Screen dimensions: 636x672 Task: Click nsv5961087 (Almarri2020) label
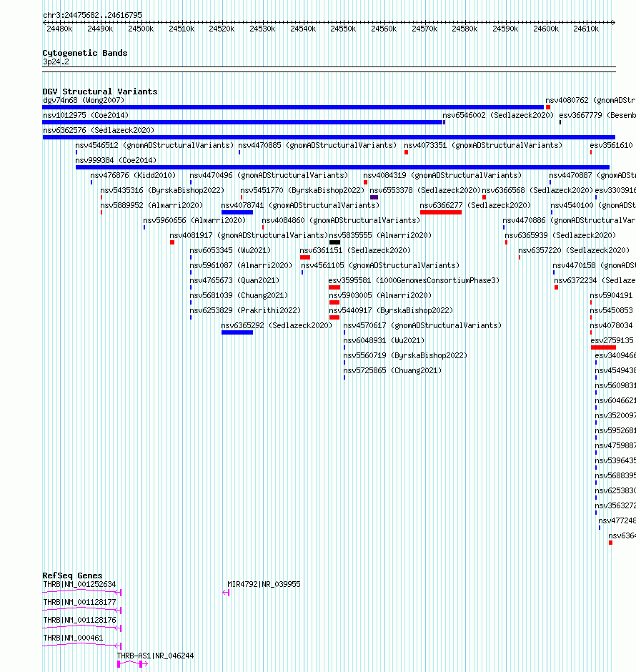click(241, 265)
